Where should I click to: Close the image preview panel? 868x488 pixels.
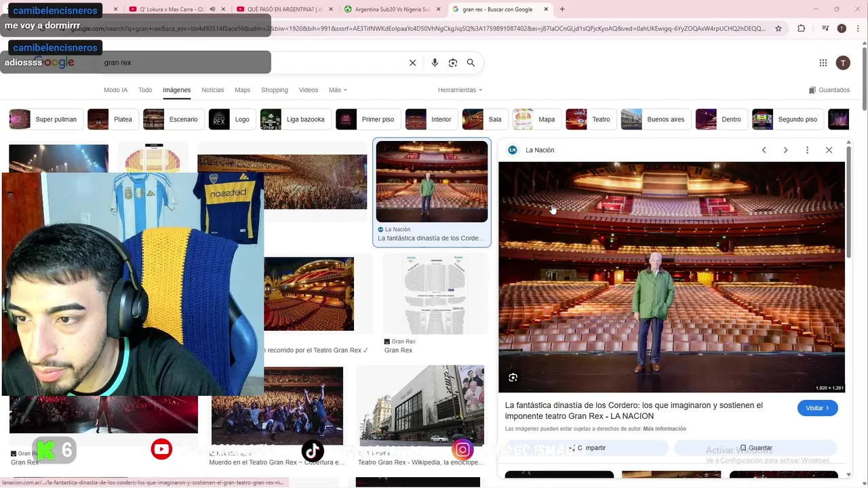click(x=829, y=150)
